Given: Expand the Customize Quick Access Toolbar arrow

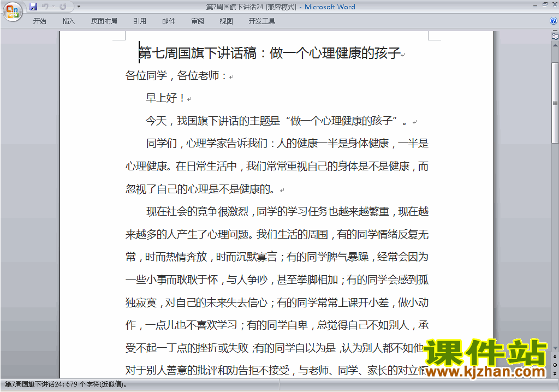Looking at the screenshot, I should click(x=79, y=7).
